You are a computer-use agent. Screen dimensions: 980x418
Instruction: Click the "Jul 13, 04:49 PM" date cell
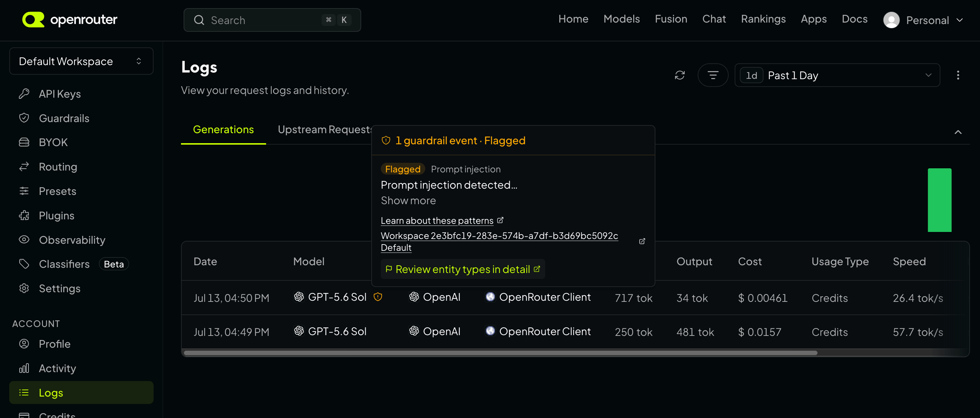[231, 332]
